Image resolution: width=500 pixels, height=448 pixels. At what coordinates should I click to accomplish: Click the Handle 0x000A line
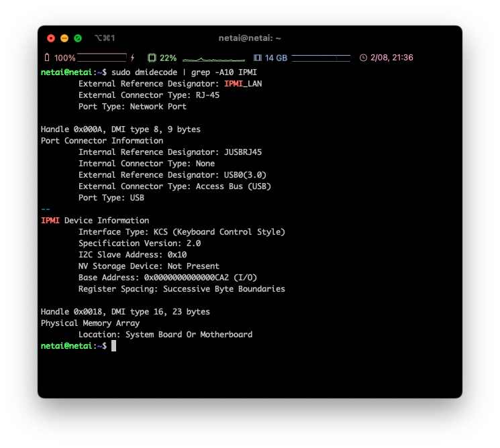pyautogui.click(x=121, y=129)
